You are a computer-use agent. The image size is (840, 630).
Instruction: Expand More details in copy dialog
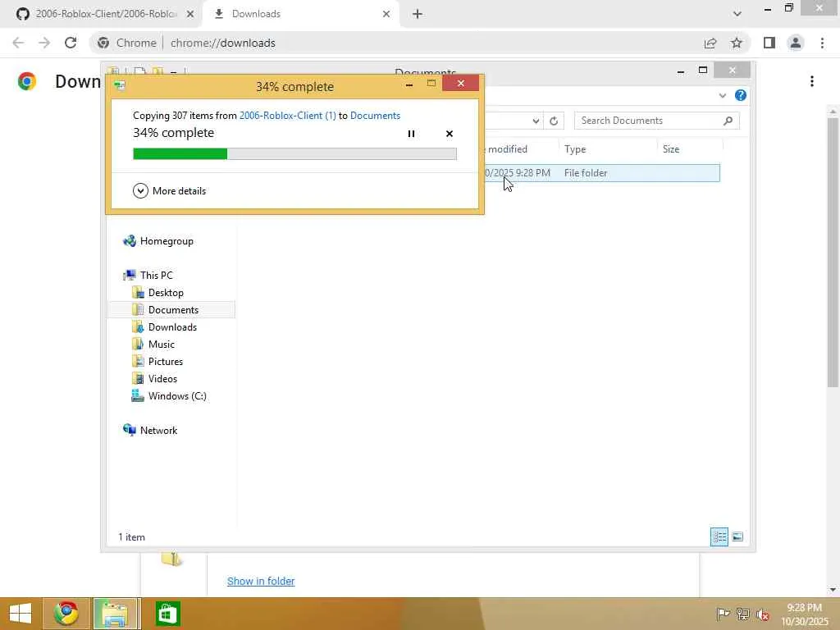point(169,190)
